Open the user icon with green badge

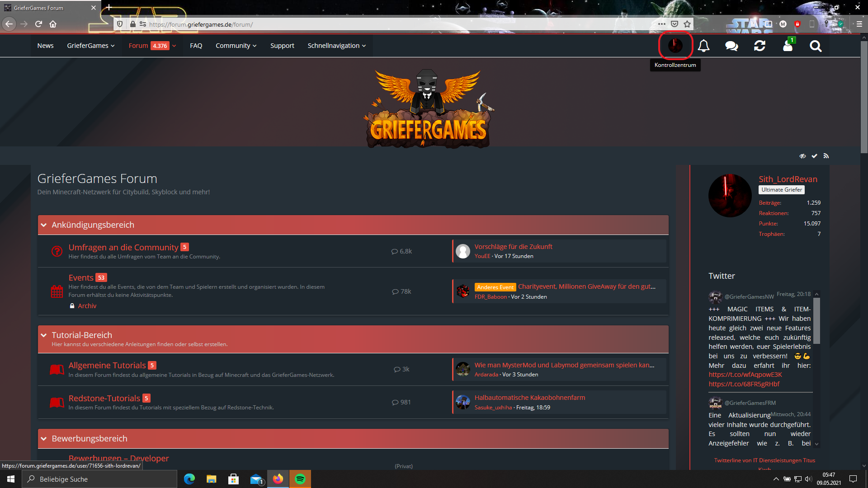788,46
